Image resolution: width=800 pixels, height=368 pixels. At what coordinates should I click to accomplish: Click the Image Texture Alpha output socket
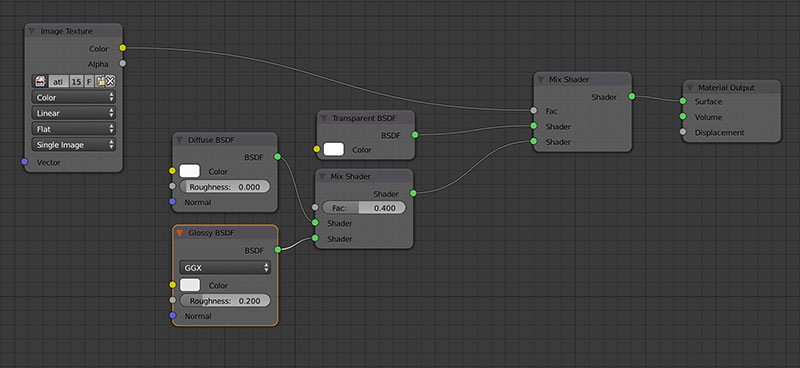tap(122, 64)
